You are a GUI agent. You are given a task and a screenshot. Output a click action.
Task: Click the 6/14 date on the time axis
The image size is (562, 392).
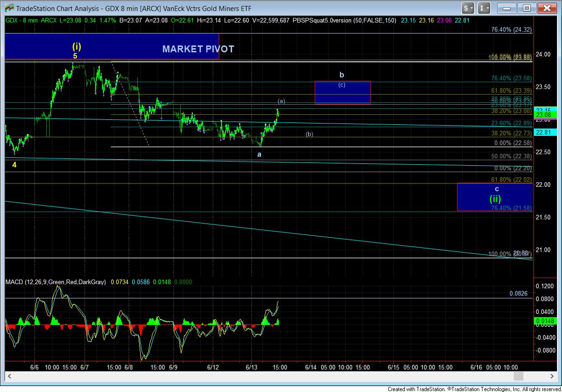[x=311, y=367]
